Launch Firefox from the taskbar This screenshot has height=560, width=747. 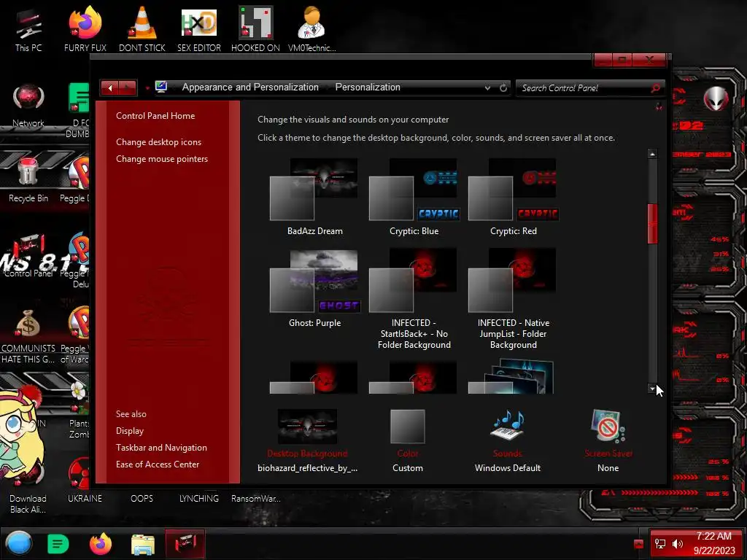[x=101, y=544]
